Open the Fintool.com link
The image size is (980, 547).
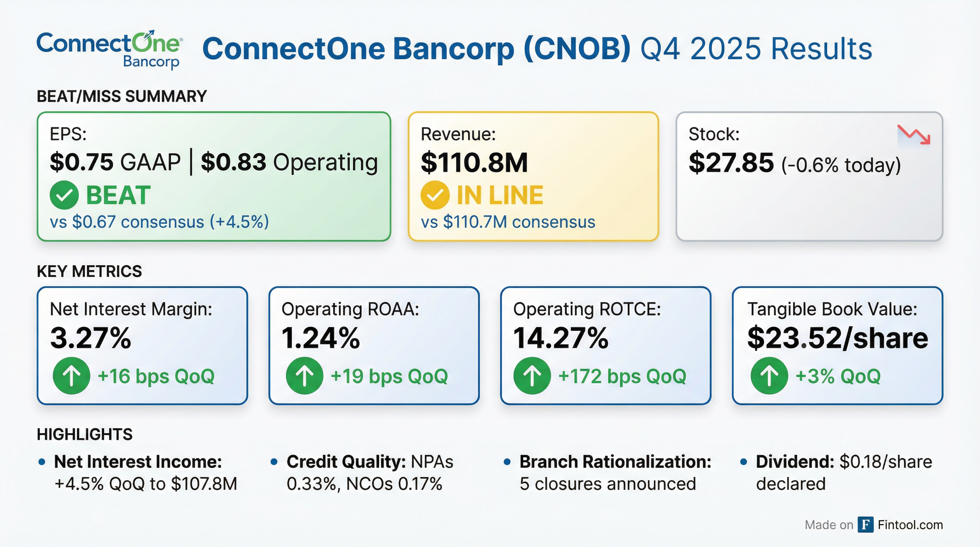(x=910, y=525)
